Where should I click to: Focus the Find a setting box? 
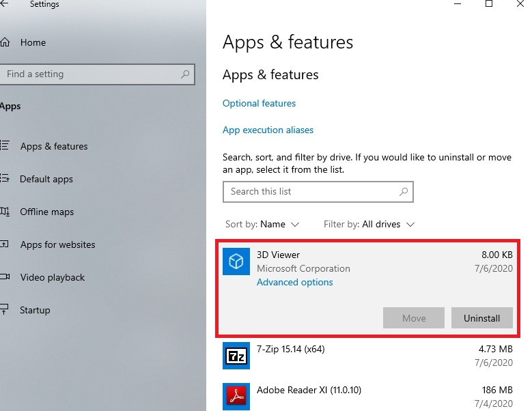coord(97,74)
